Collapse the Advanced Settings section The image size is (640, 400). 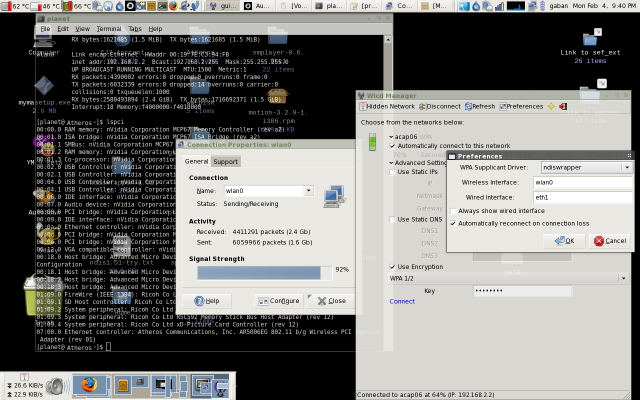(x=391, y=162)
